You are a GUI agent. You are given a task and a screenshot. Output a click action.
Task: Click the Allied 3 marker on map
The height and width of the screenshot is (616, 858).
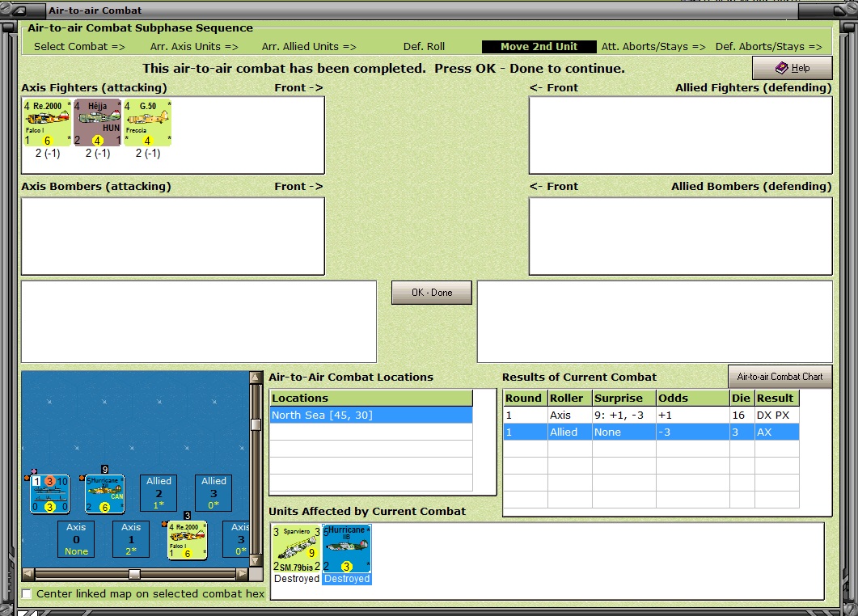pyautogui.click(x=213, y=493)
